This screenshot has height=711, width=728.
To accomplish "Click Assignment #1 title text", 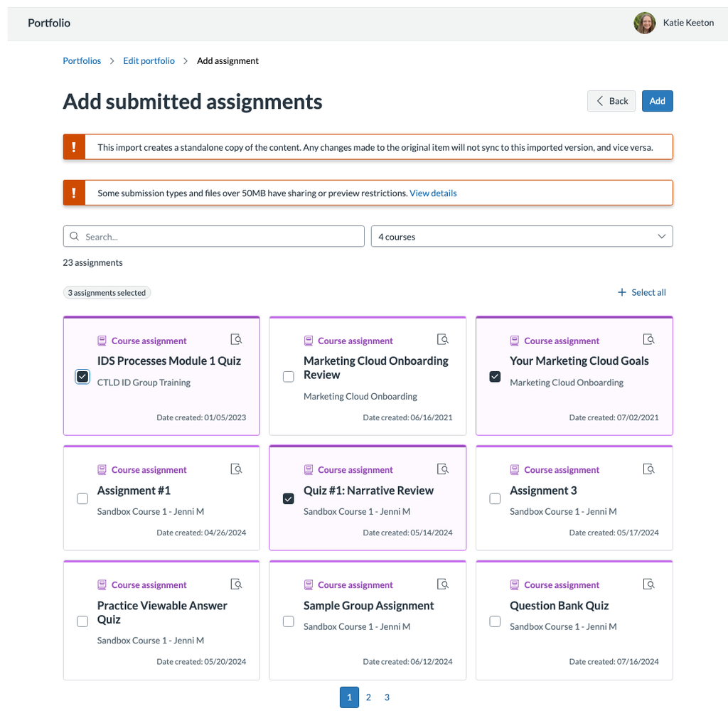I will (134, 491).
